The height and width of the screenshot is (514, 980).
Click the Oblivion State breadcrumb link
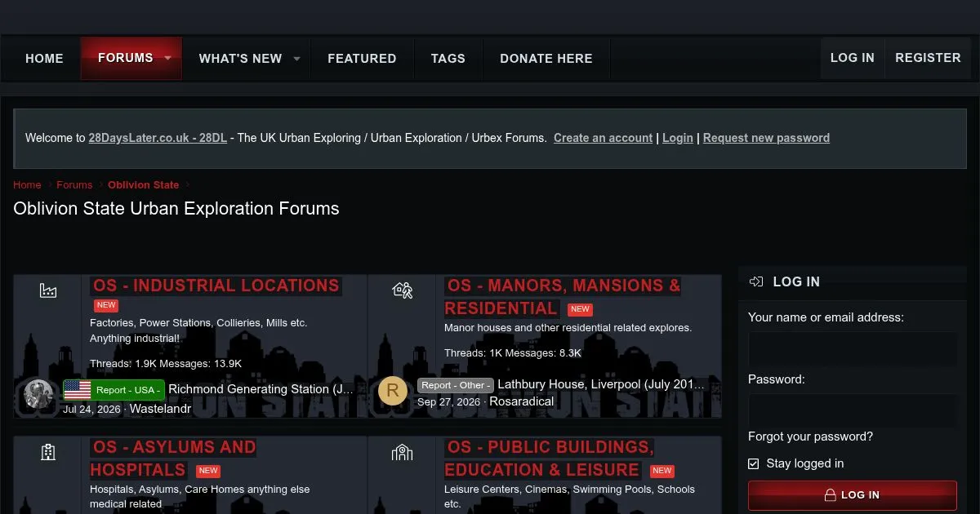coord(144,185)
